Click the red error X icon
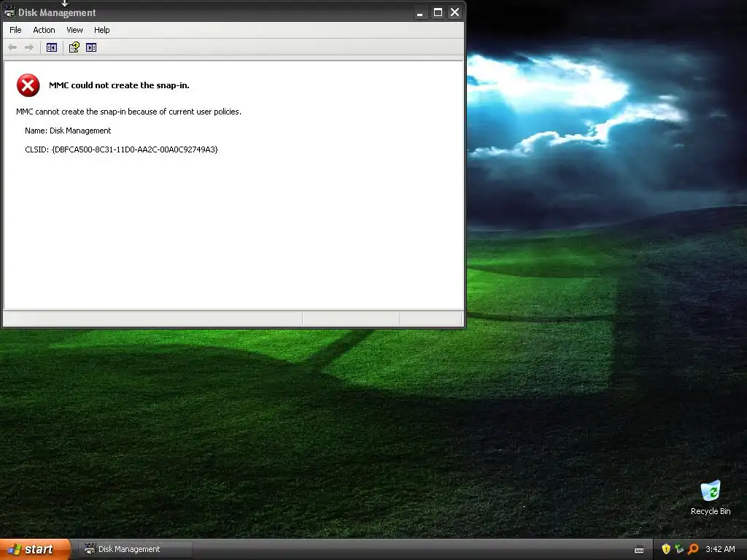Viewport: 747px width, 560px height. pos(28,85)
